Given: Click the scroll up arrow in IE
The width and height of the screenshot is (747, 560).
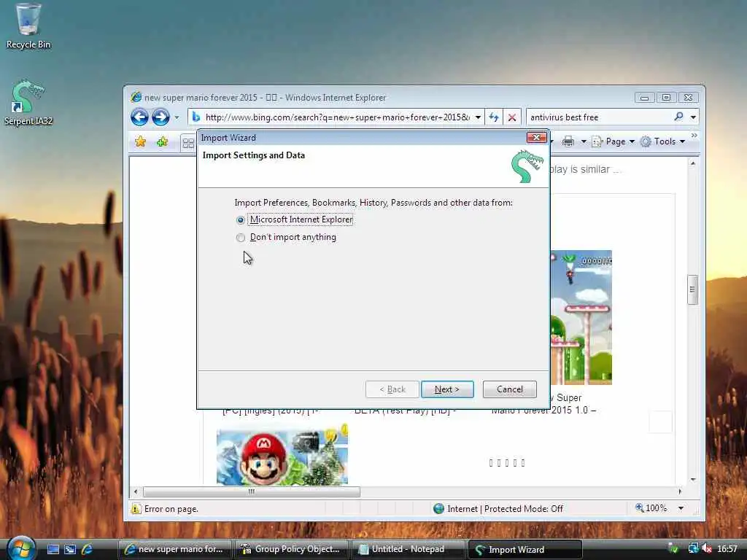Looking at the screenshot, I should pos(693,163).
